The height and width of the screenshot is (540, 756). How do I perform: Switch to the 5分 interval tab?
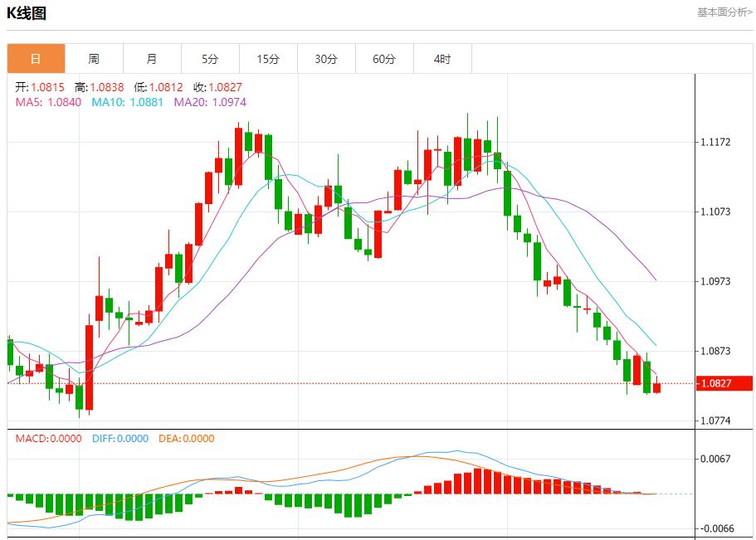[210, 59]
